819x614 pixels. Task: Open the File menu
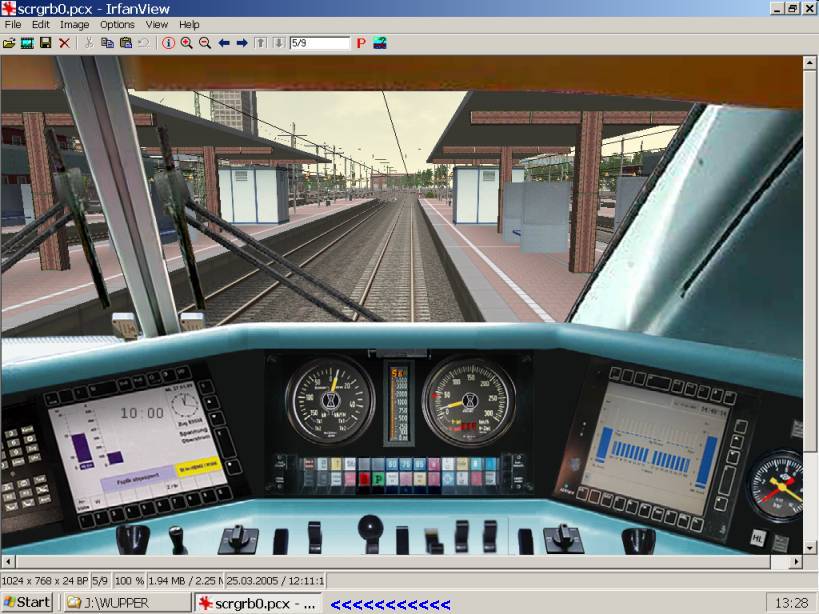(13, 25)
